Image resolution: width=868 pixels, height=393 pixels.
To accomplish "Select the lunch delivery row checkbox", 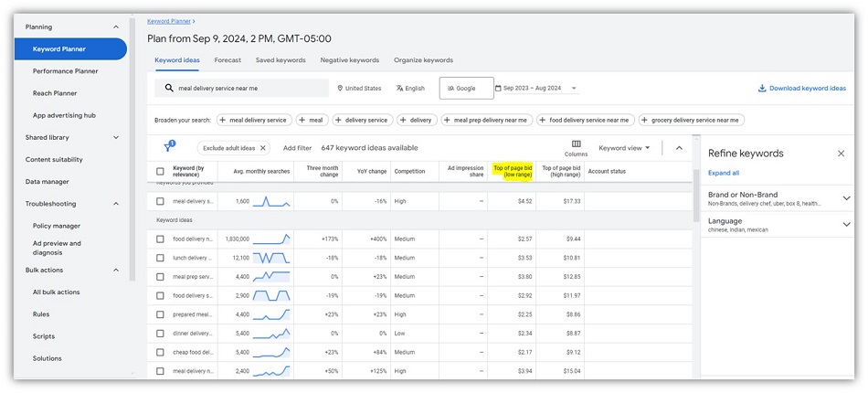I will (x=160, y=258).
